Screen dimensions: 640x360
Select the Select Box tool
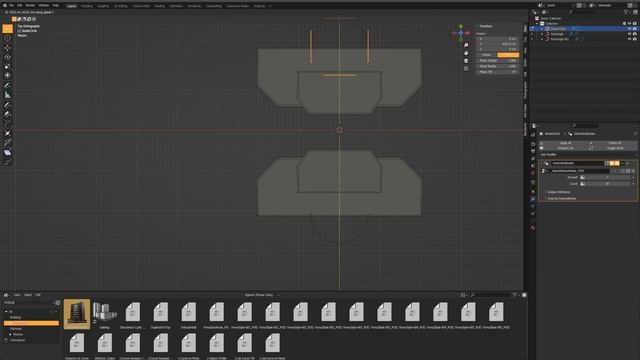click(7, 29)
